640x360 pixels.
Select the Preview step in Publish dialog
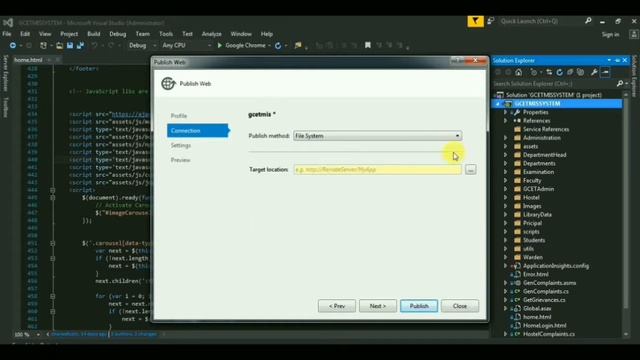(x=180, y=160)
